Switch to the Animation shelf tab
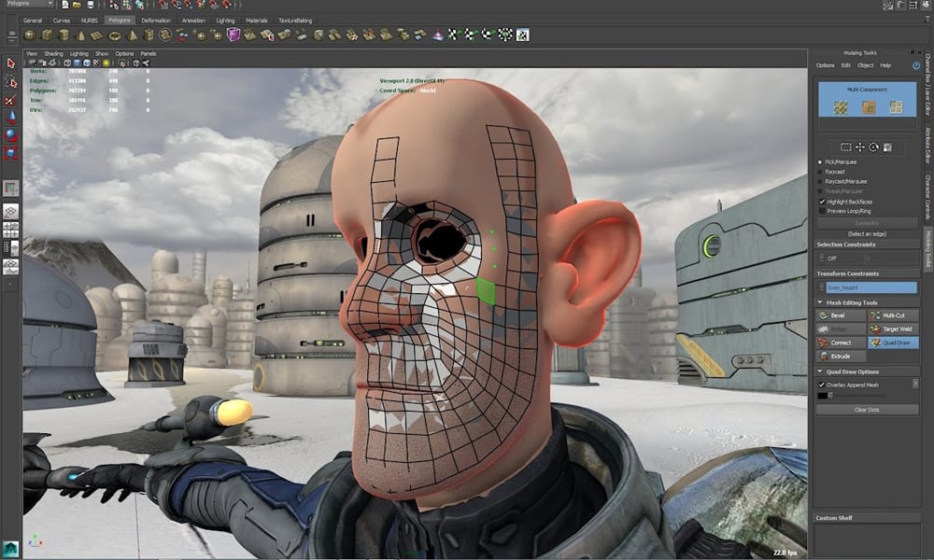Image resolution: width=934 pixels, height=560 pixels. tap(193, 21)
